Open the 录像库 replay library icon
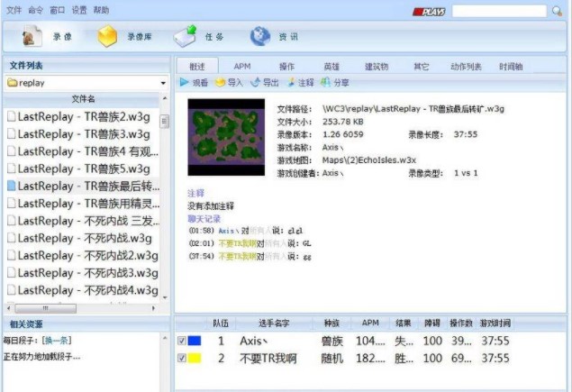572x392 pixels. click(x=108, y=37)
